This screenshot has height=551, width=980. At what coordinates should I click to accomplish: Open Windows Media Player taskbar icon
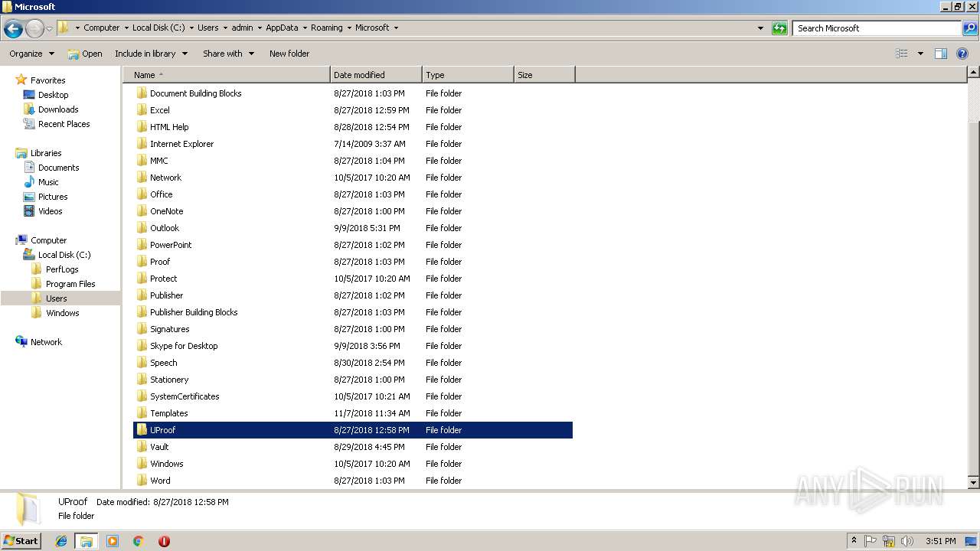click(113, 541)
